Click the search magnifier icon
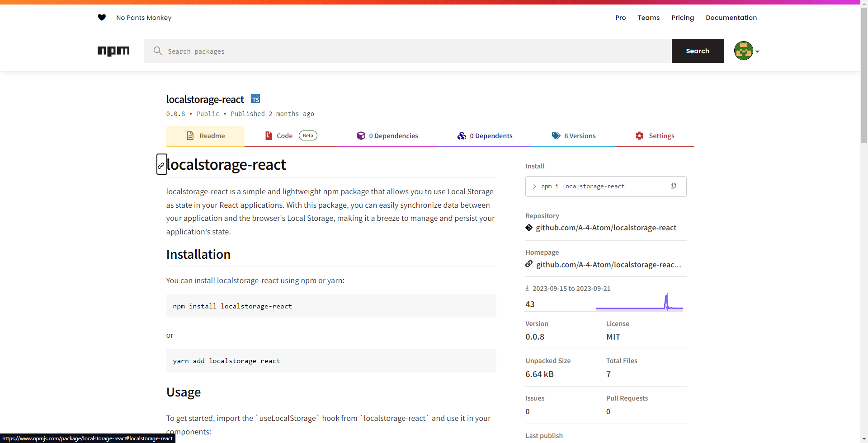The height and width of the screenshot is (443, 868). (157, 51)
